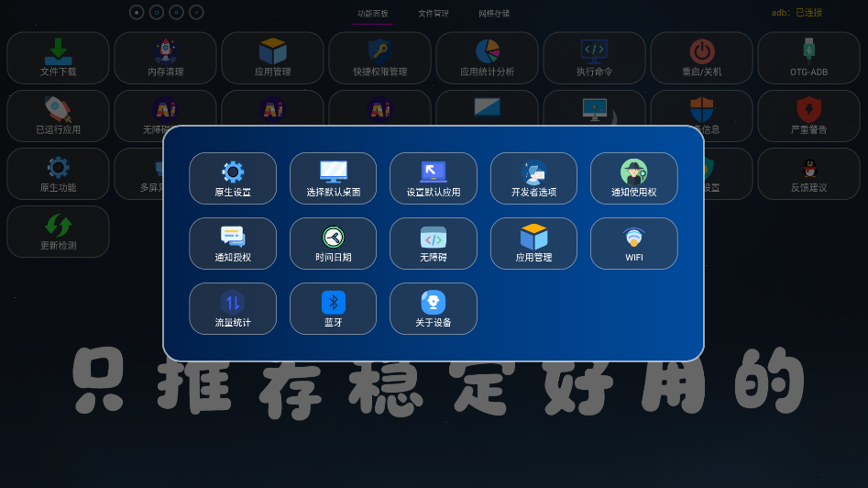Open 设置默认应用 in the popup

[434, 178]
